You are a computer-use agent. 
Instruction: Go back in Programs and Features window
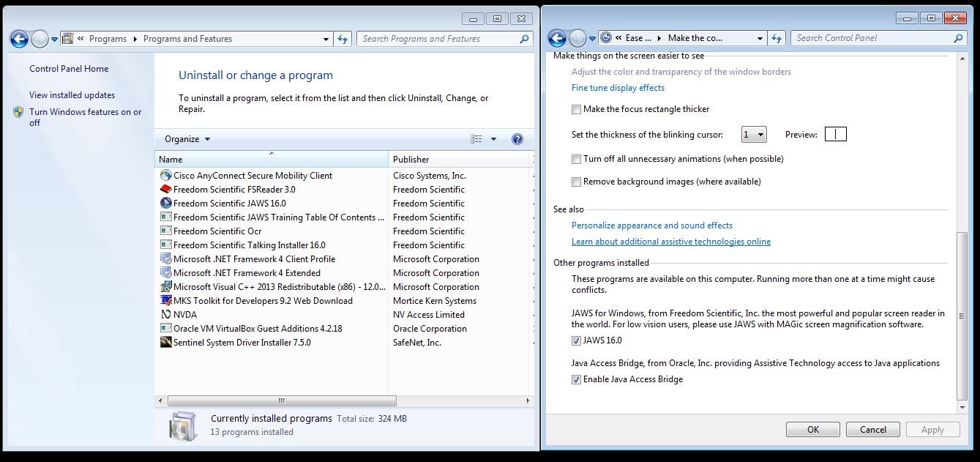[x=20, y=39]
